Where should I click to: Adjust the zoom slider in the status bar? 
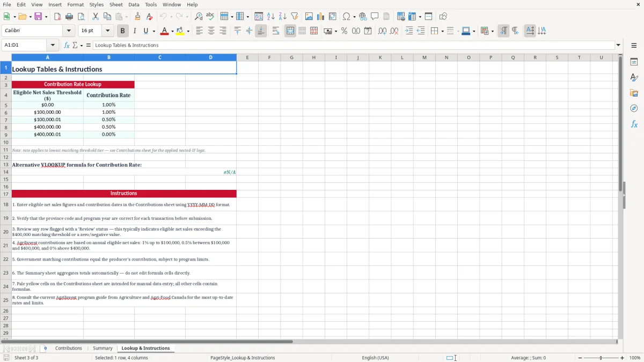[x=601, y=358]
